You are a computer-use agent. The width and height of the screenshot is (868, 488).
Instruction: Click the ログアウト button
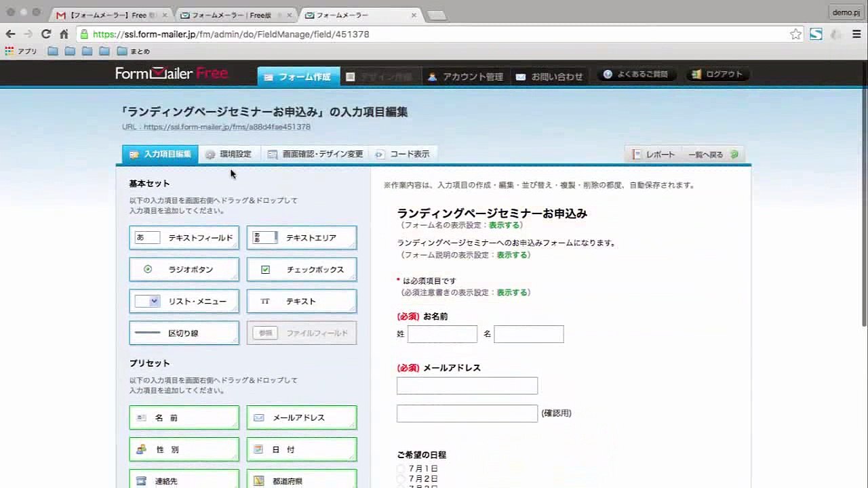pyautogui.click(x=718, y=75)
